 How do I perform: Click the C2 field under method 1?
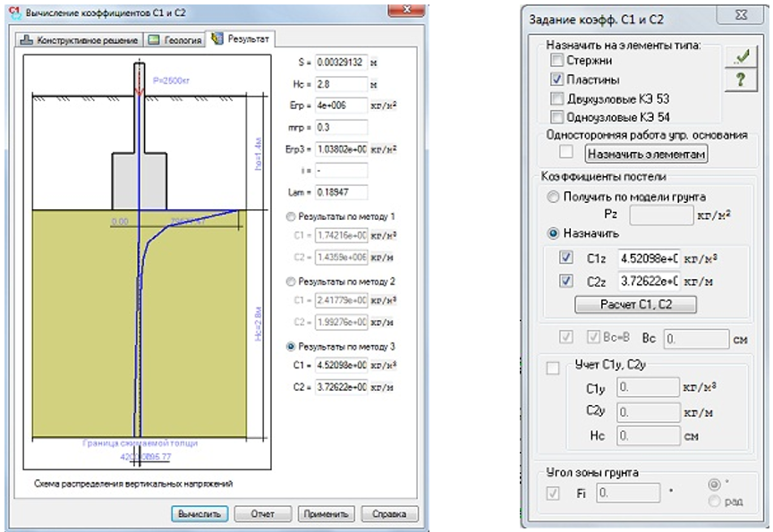point(341,258)
